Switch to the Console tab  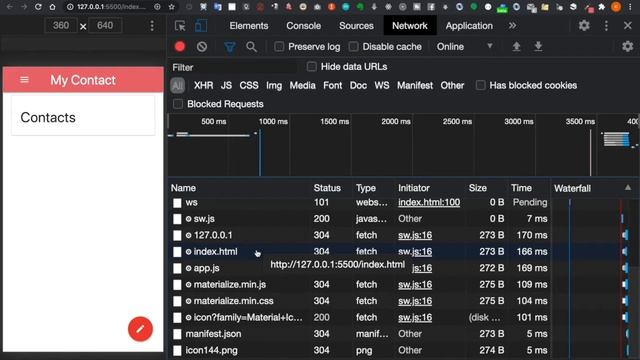click(303, 26)
